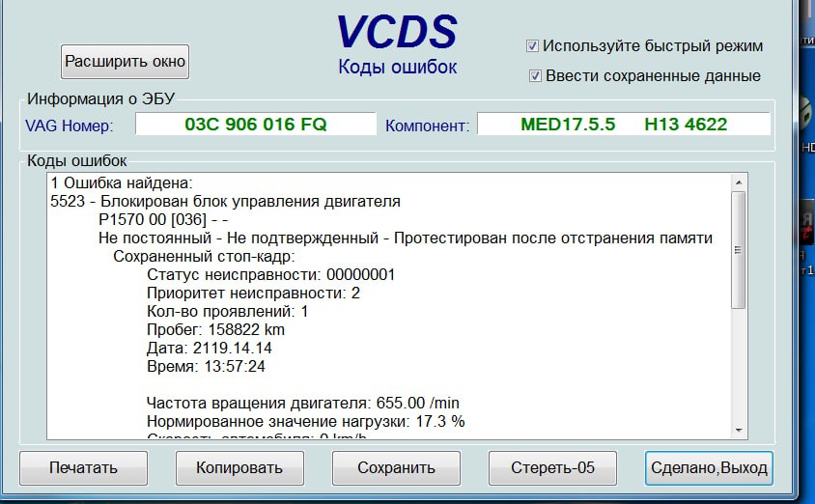This screenshot has width=815, height=504.
Task: Click the Дата: 2119.14.14 line
Action: coord(210,349)
